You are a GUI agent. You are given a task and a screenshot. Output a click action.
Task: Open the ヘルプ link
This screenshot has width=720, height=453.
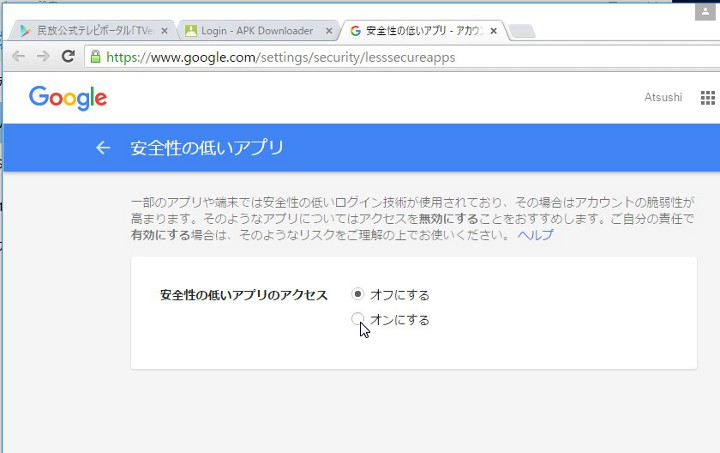point(535,235)
